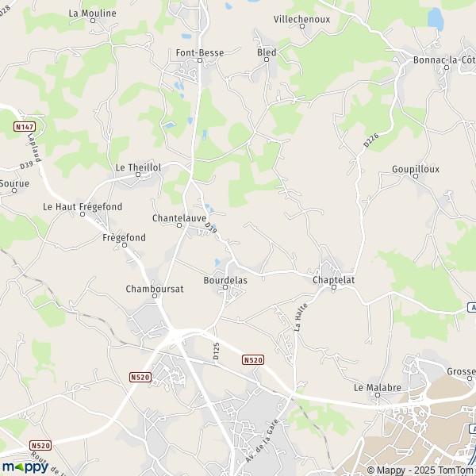Click the Le Haut Frégefond label
This screenshot has width=476, height=476.
(x=83, y=207)
